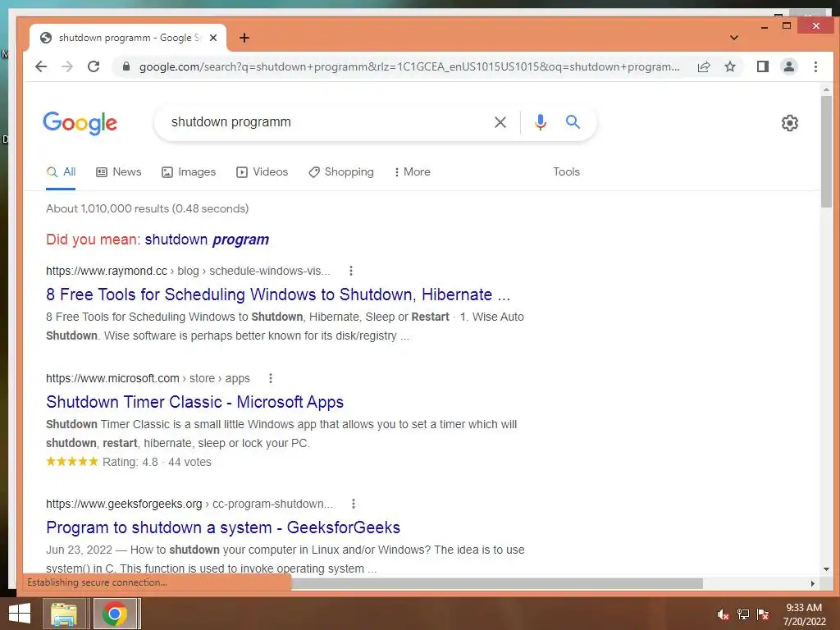Click the Chrome taskbar icon

click(x=115, y=614)
